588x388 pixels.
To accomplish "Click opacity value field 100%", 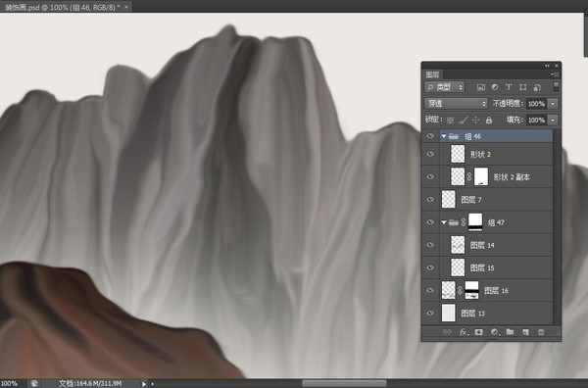I will pyautogui.click(x=537, y=104).
